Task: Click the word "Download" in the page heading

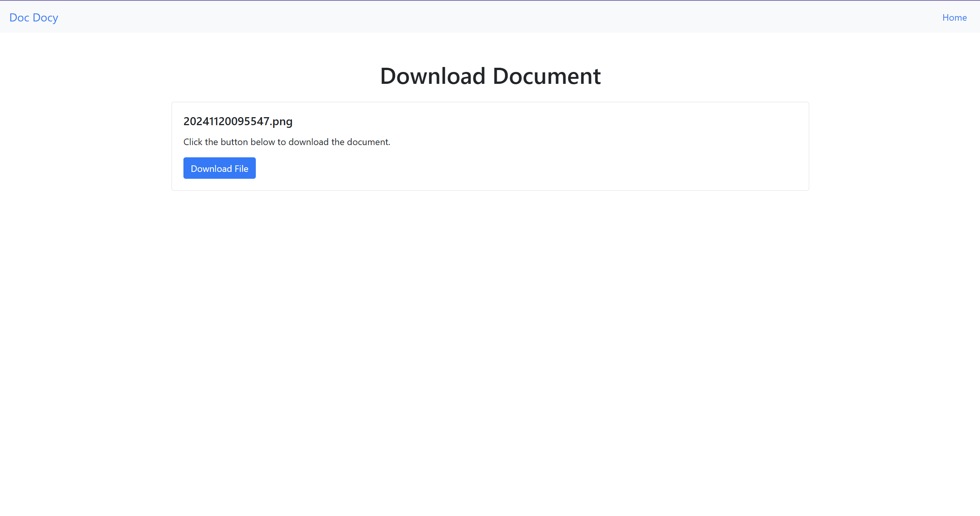Action: click(433, 76)
